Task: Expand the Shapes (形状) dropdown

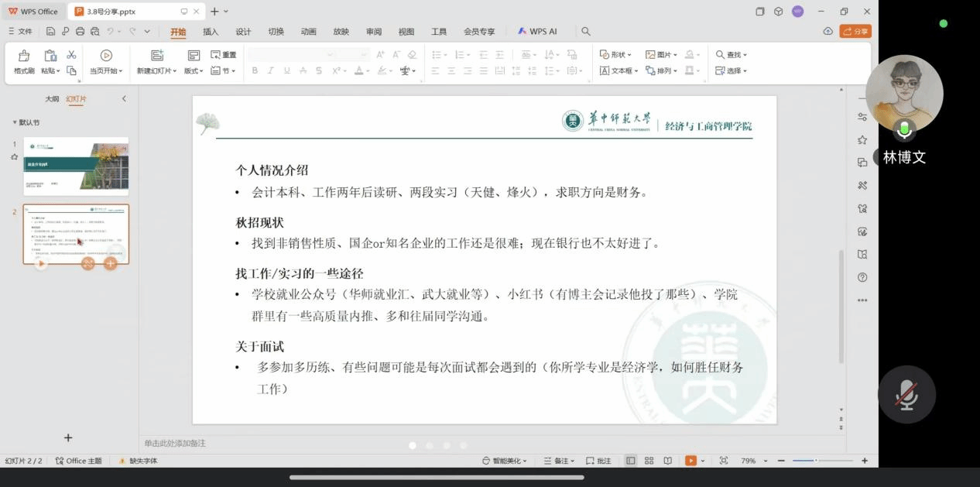Action: 616,55
